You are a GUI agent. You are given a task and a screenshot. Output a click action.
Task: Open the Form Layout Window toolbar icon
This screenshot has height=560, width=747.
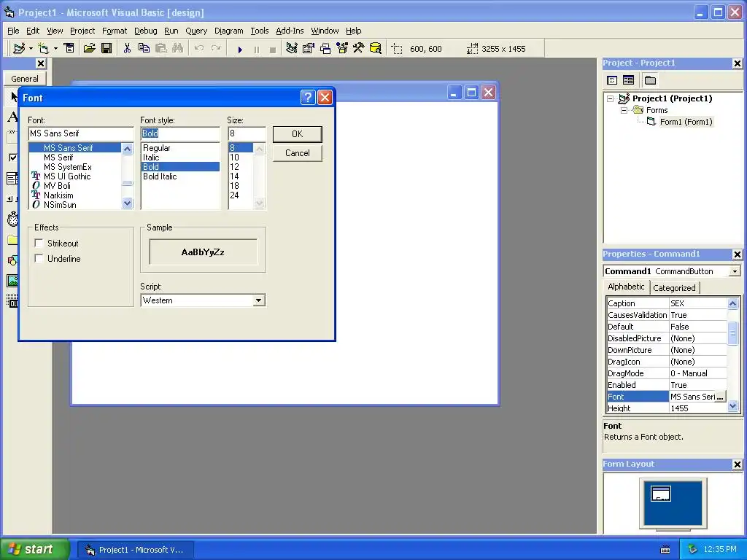(x=325, y=48)
